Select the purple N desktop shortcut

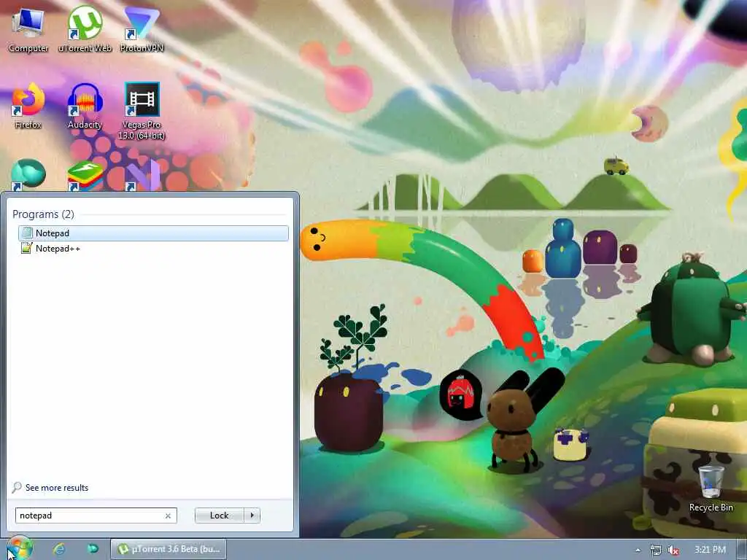[x=142, y=175]
